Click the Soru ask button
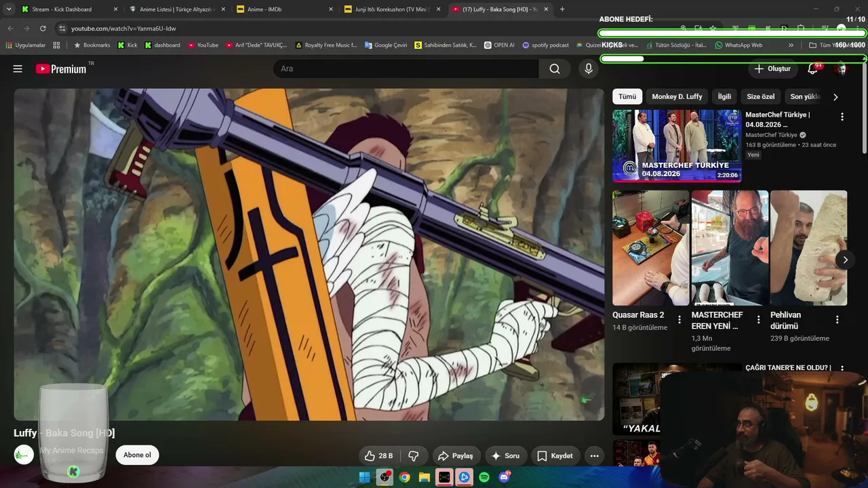 coord(505,456)
